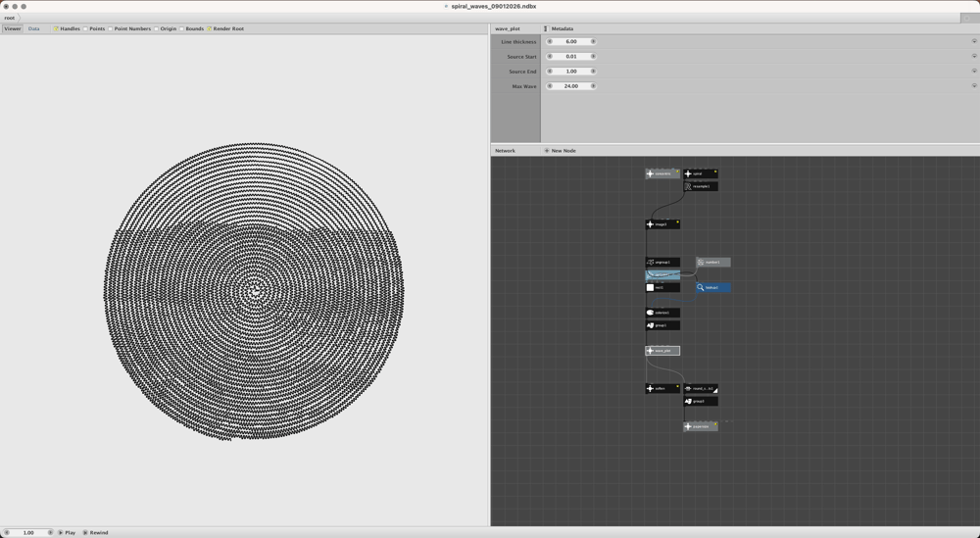Increase Line thickness with right arrow
This screenshot has width=980, height=538.
click(x=593, y=41)
